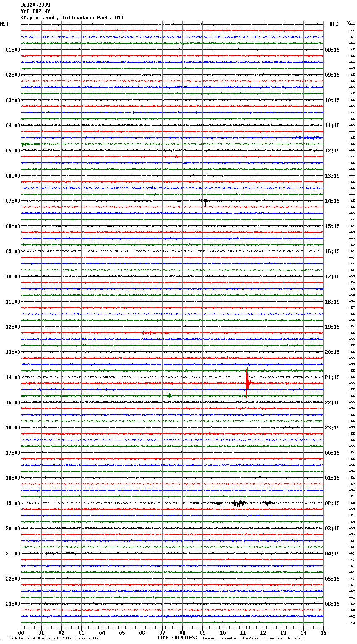Screen dimensions: 357x644
Task: Select the 07:00 MST row label
Action: click(x=13, y=201)
